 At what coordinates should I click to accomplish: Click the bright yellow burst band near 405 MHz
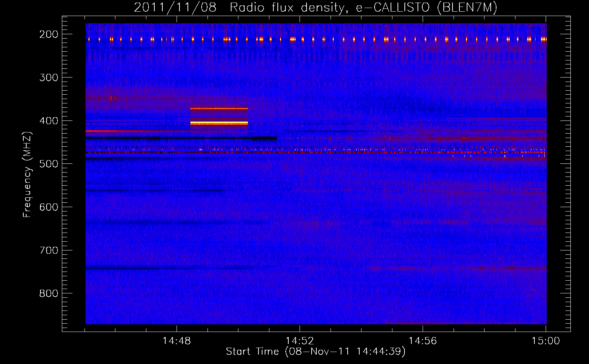tap(219, 123)
